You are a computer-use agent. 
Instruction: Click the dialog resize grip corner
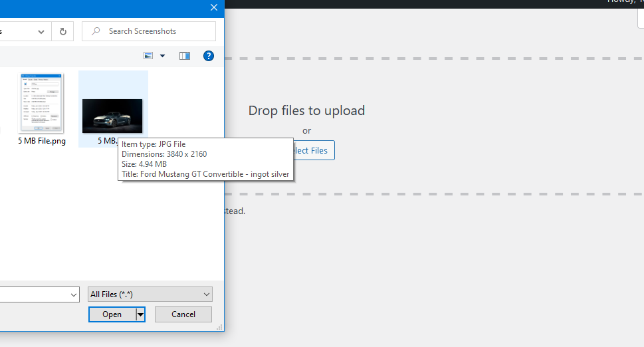click(220, 327)
